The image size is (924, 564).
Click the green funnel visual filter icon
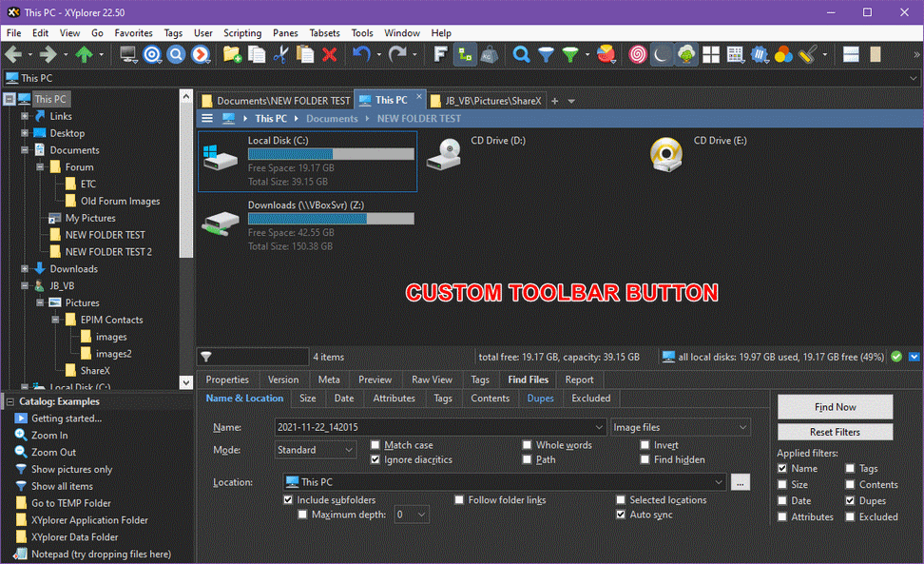pyautogui.click(x=570, y=55)
